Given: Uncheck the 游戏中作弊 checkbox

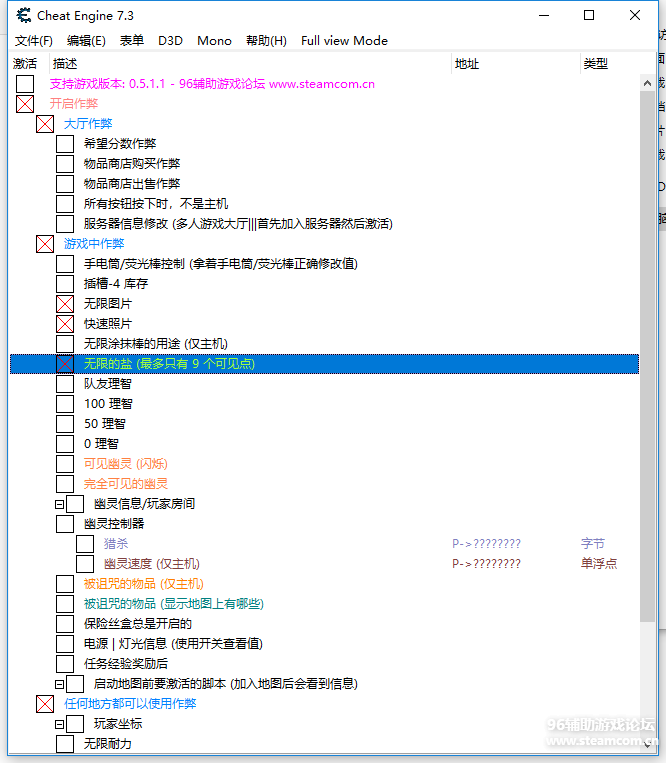Looking at the screenshot, I should point(45,244).
